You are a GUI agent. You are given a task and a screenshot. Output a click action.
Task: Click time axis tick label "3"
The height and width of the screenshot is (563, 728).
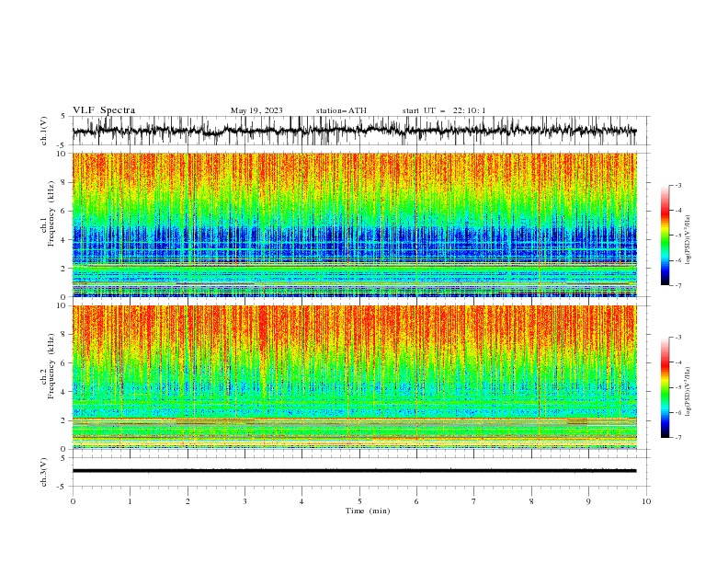tap(245, 501)
